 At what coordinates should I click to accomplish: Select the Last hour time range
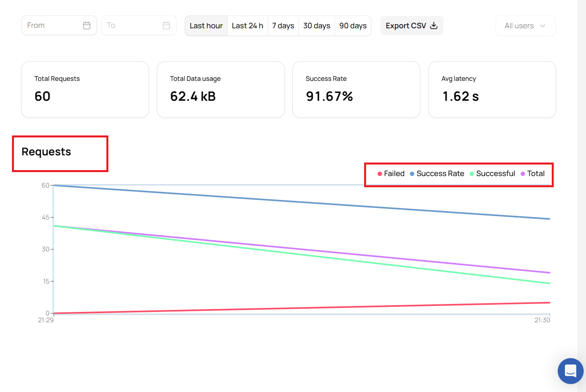206,26
